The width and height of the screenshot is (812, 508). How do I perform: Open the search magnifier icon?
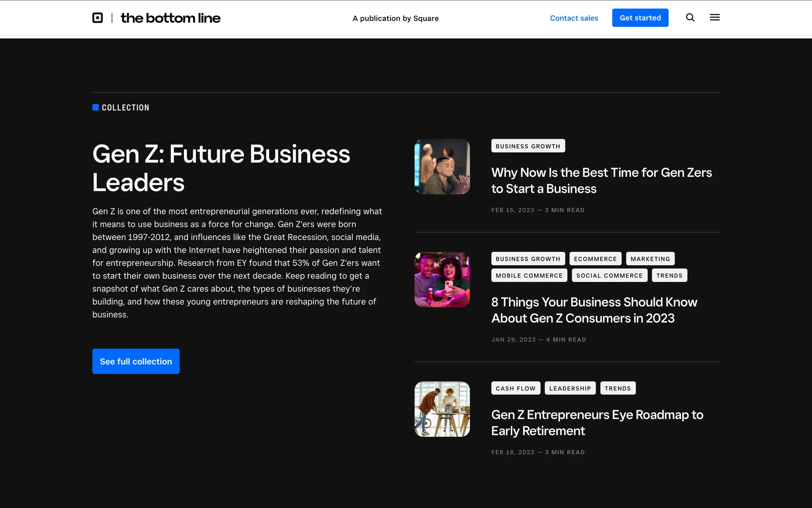[x=690, y=17]
